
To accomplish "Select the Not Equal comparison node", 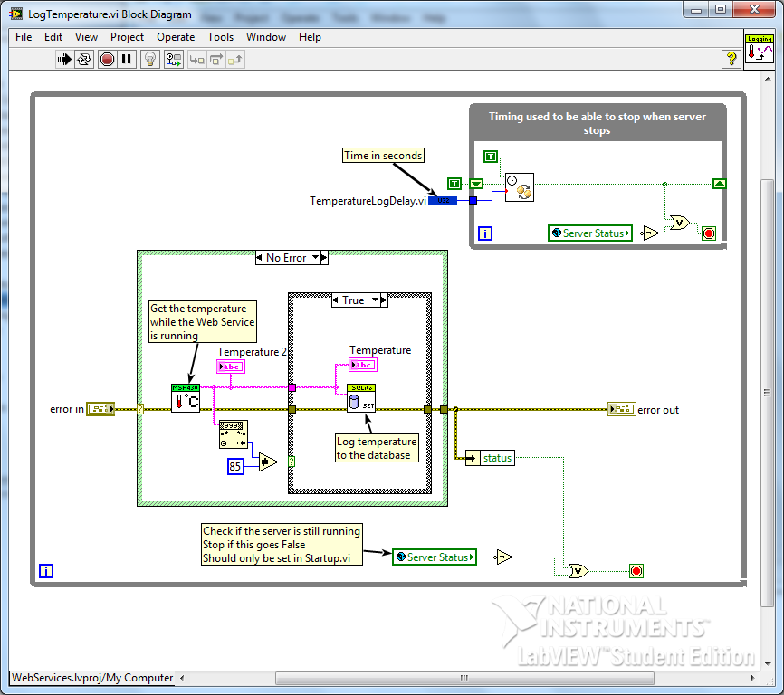I will click(268, 462).
